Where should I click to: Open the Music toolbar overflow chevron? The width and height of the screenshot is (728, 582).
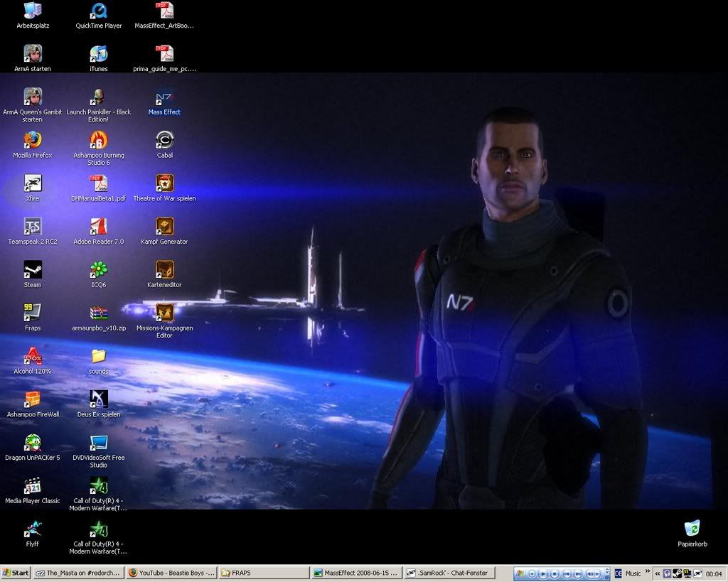tap(646, 573)
